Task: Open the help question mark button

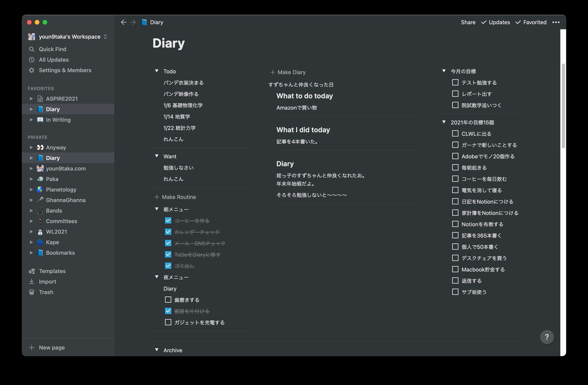Action: (547, 337)
